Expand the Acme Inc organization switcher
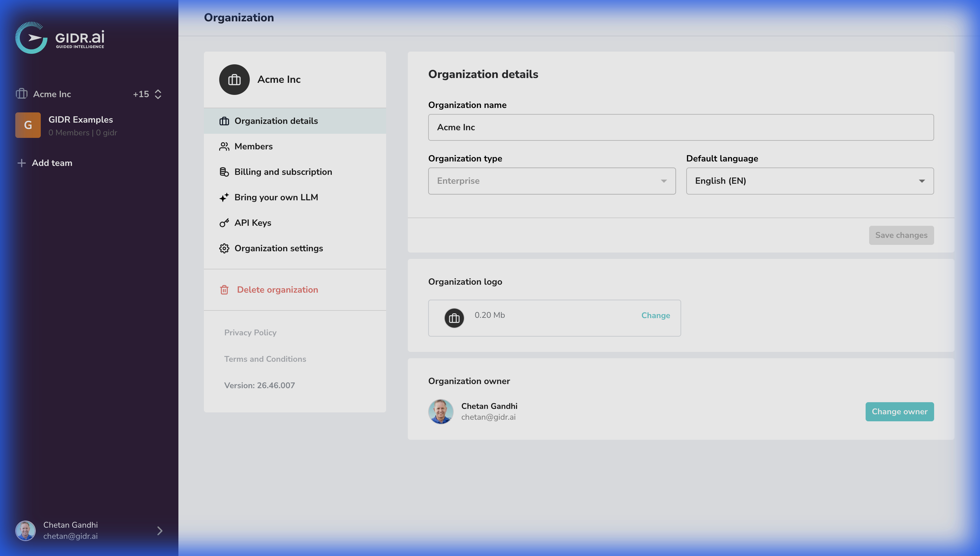 pyautogui.click(x=158, y=94)
